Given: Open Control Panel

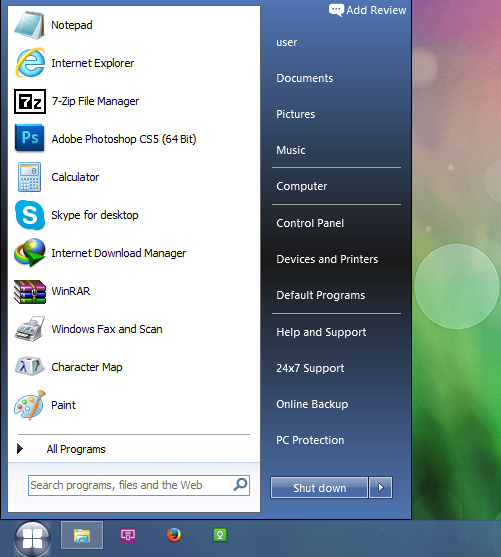Looking at the screenshot, I should click(310, 223).
